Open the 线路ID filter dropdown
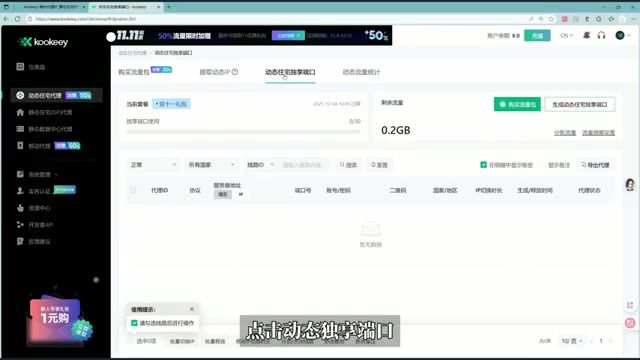The image size is (640, 360). (x=260, y=165)
